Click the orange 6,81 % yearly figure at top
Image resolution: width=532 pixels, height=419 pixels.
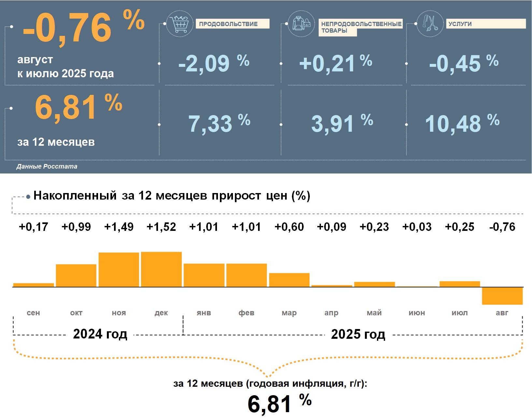pos(79,107)
